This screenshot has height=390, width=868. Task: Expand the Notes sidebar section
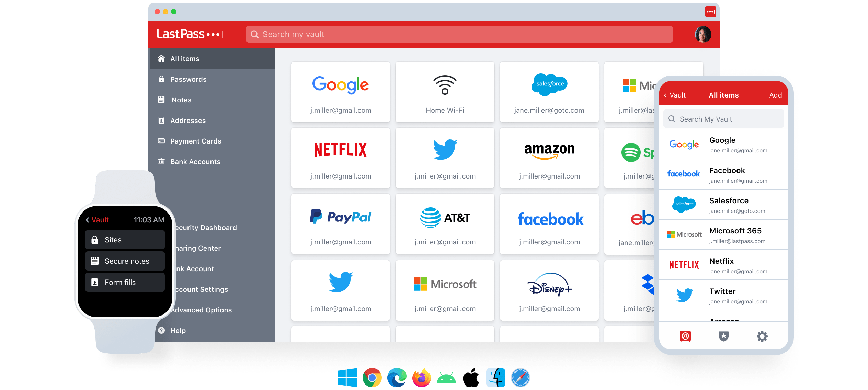(182, 100)
